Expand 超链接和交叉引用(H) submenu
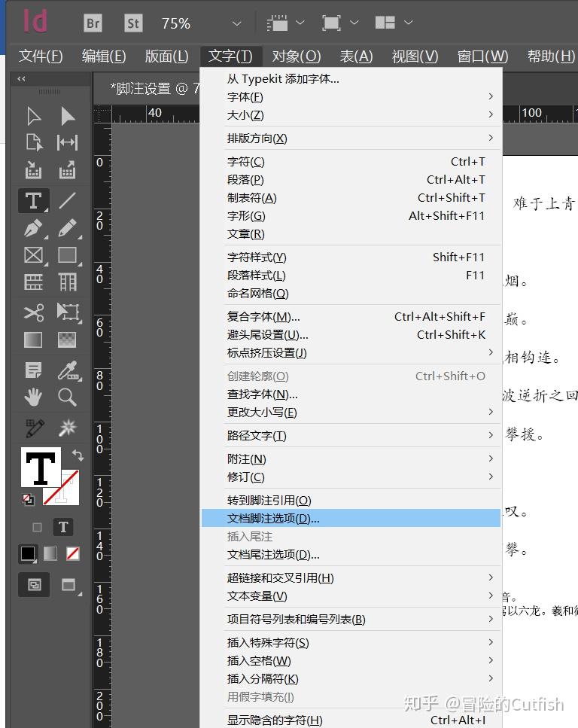 point(352,578)
